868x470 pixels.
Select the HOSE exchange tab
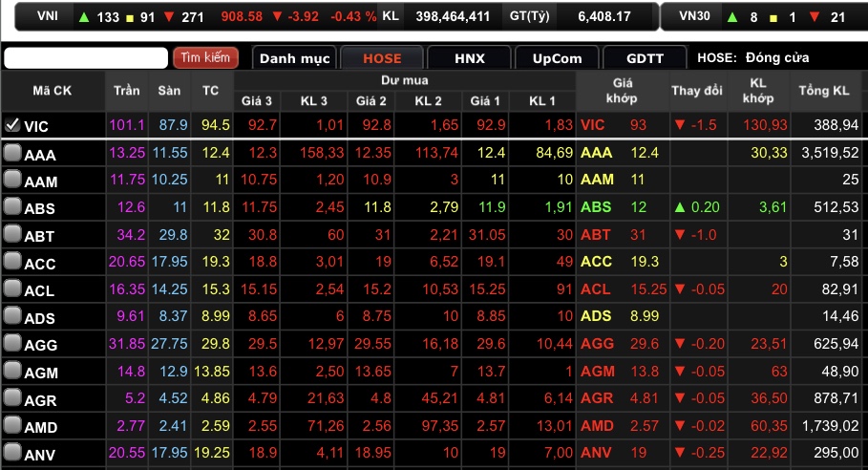382,58
